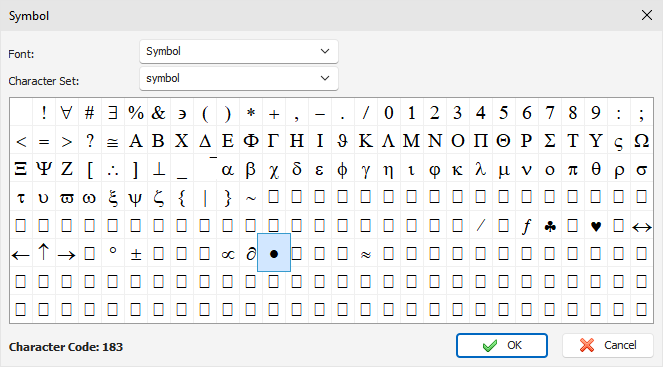Select the lowercase pi character
The image size is (663, 367).
pyautogui.click(x=573, y=169)
